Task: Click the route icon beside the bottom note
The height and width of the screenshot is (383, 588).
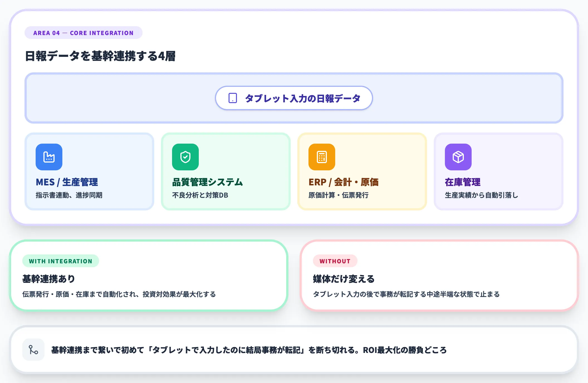Action: point(33,350)
